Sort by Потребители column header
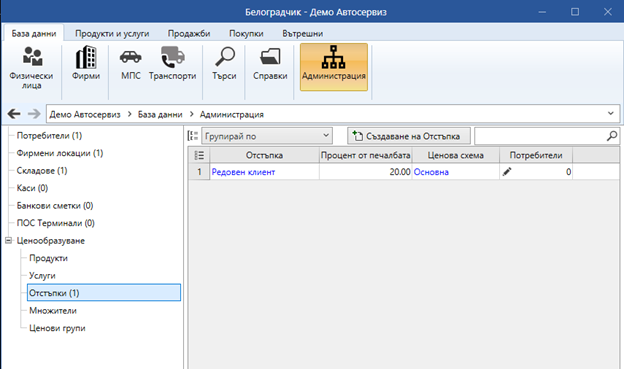The width and height of the screenshot is (624, 369). tap(536, 155)
